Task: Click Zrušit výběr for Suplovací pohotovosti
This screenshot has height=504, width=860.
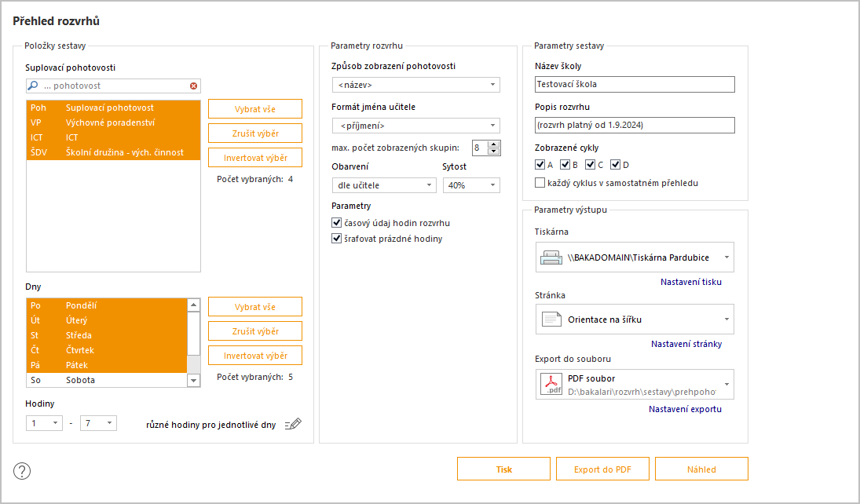Action: 255,133
